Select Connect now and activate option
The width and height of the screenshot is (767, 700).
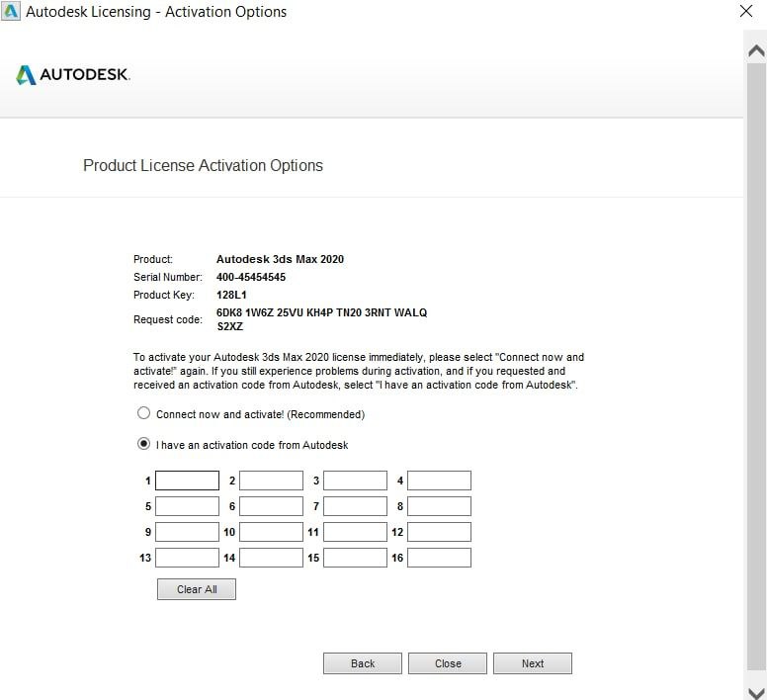pyautogui.click(x=143, y=413)
